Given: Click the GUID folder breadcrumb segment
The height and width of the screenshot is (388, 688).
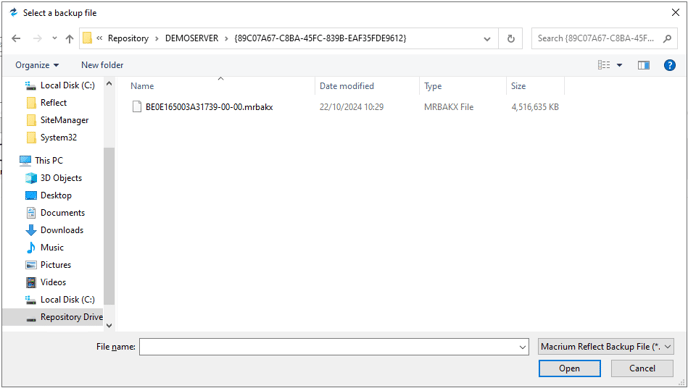Looking at the screenshot, I should click(320, 38).
